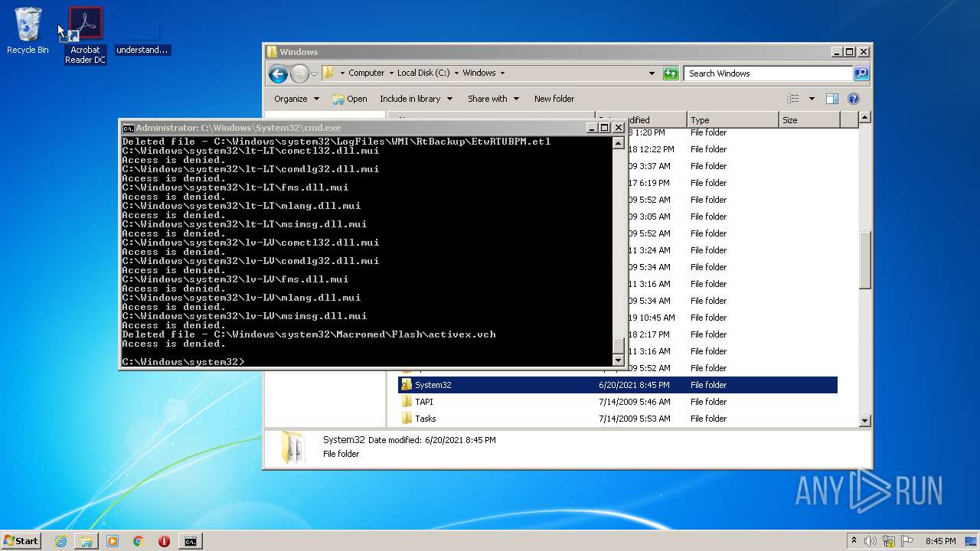Switch to cmd taskbar button

click(x=190, y=541)
